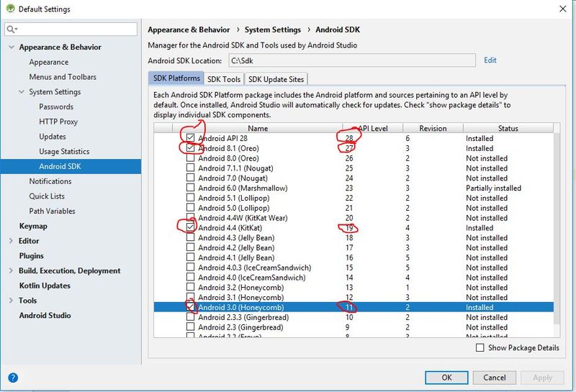Screen dimensions: 576x392
Task: Click the Edit link for SDK location
Action: click(490, 60)
